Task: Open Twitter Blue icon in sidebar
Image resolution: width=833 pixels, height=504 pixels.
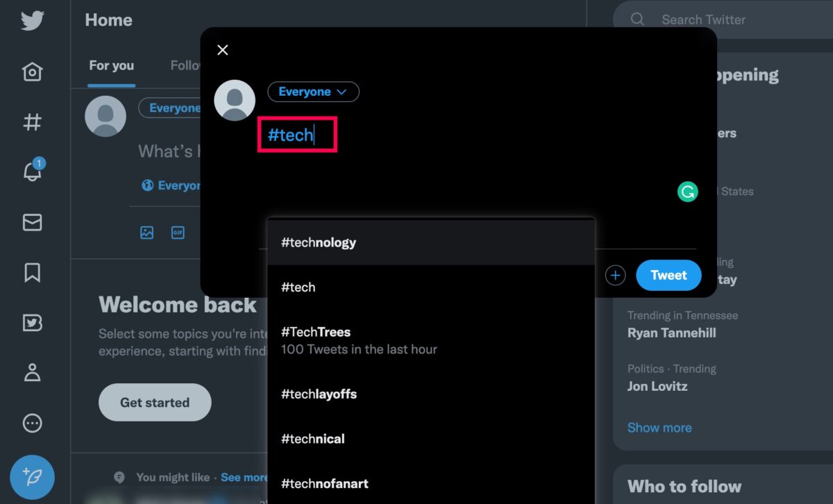Action: (32, 323)
